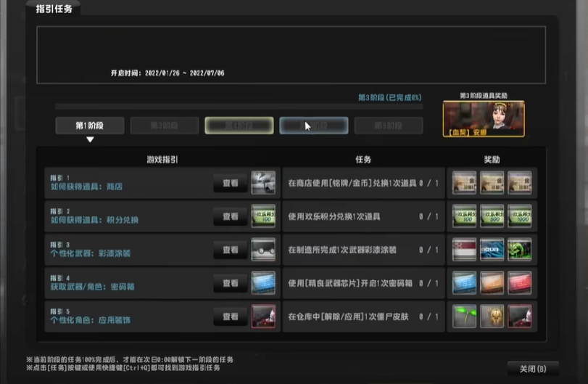Viewport: 588px width, 384px height.
Task: Click the 开启时间 2022/01/26 ~ 2022/07/06 text
Action: click(x=167, y=73)
